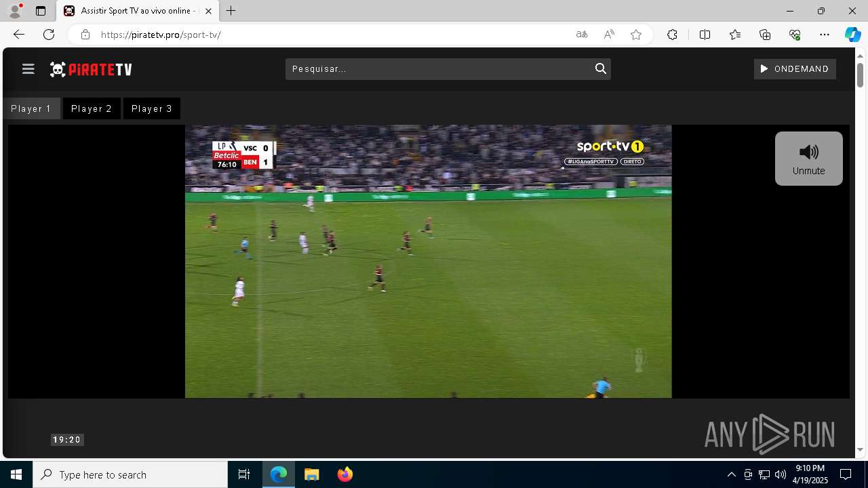The height and width of the screenshot is (488, 868).
Task: Open the tab actions menu
Action: coord(41,11)
